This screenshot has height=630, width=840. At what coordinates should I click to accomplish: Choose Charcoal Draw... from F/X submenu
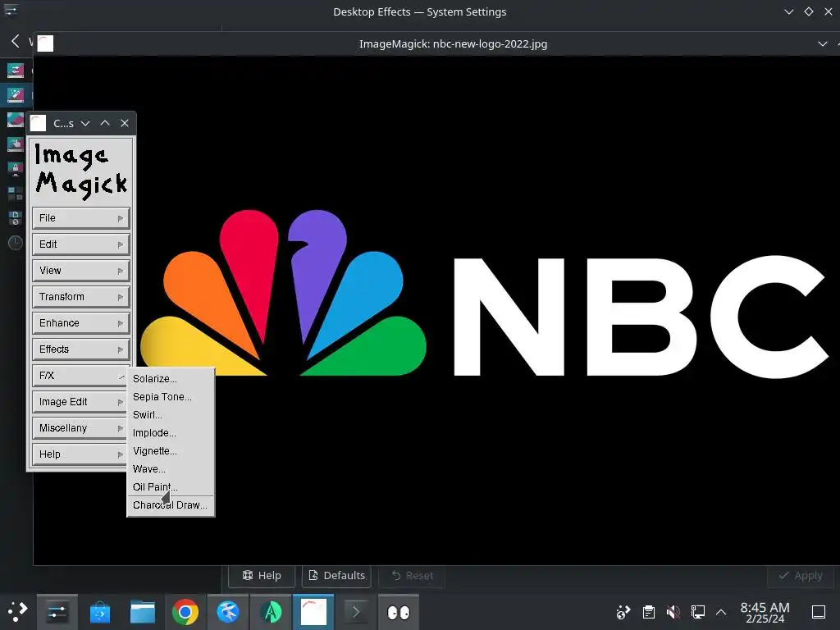171,505
